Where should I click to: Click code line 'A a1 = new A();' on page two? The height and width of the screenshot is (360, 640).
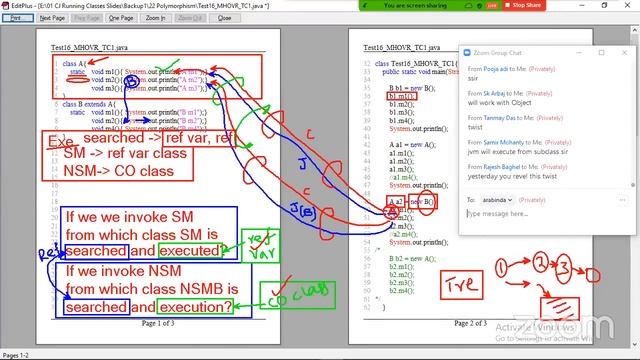coord(413,144)
